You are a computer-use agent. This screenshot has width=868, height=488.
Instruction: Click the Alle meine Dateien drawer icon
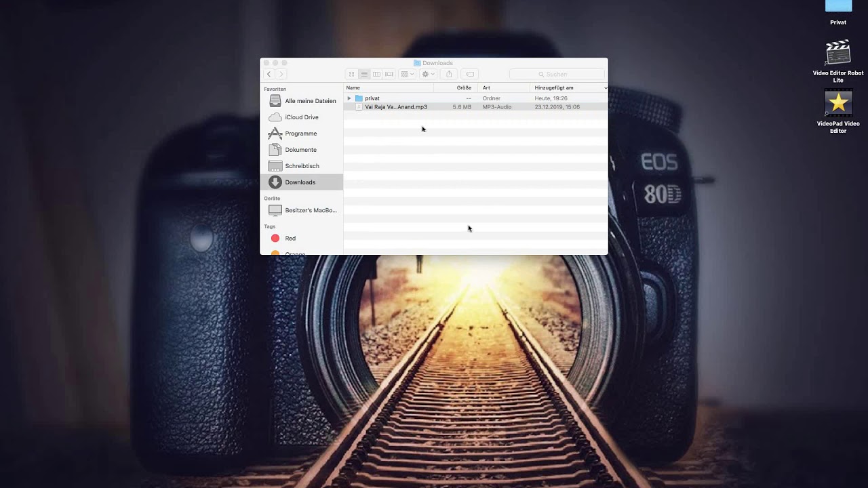click(x=275, y=101)
